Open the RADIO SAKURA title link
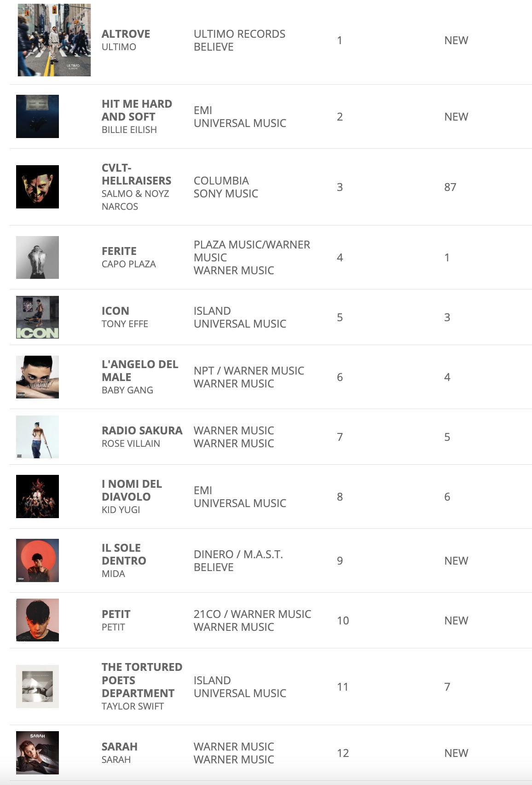The image size is (532, 785). point(142,431)
